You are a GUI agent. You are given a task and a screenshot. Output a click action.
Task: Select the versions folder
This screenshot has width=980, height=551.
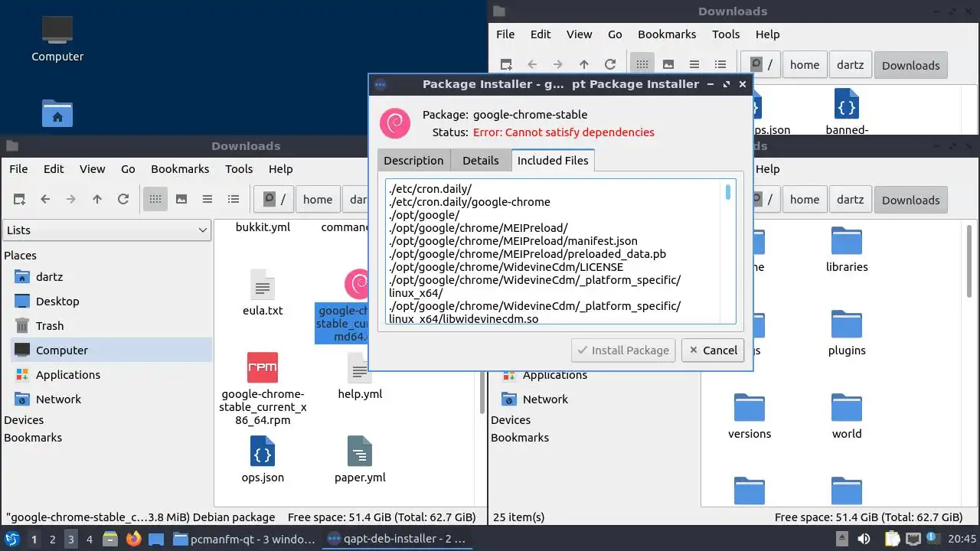[x=750, y=408]
